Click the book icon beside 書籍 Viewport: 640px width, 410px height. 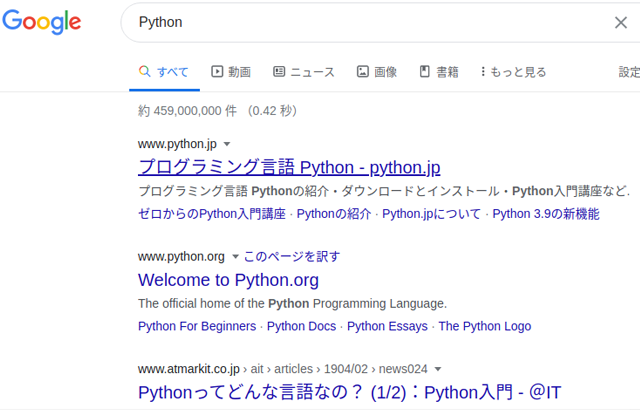click(425, 71)
